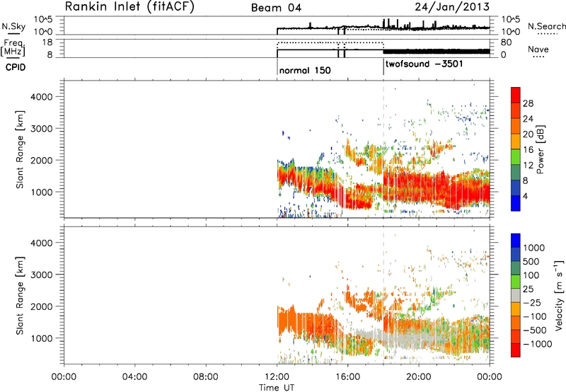The image size is (566, 392).
Task: Click the '1000' velocity colorbar tick label
Action: 534,248
